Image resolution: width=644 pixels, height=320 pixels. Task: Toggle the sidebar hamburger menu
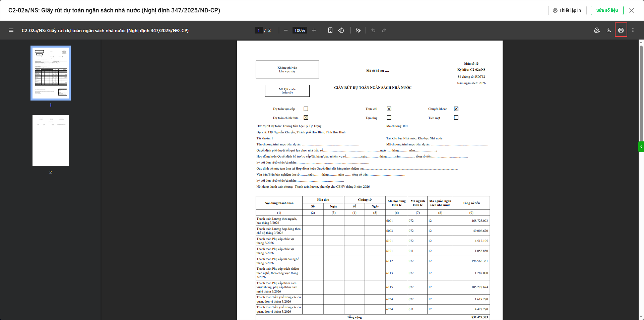pos(11,30)
